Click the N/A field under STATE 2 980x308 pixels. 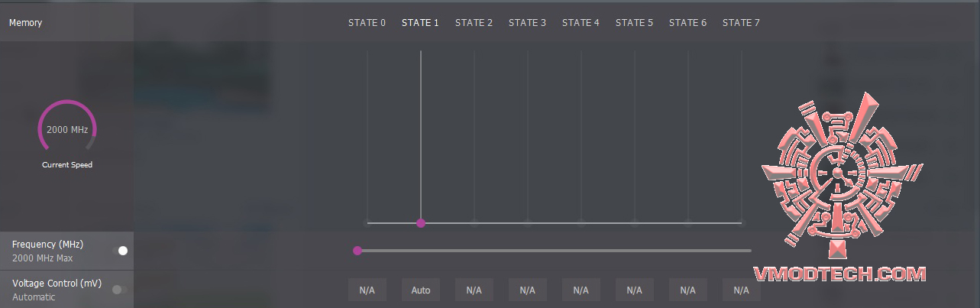point(474,290)
